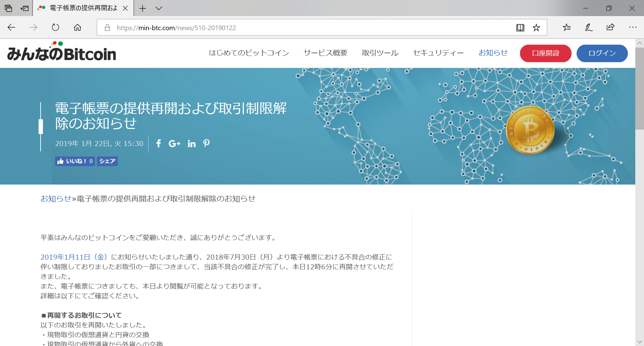Share article on Facebook icon
This screenshot has width=644, height=346.
(159, 143)
